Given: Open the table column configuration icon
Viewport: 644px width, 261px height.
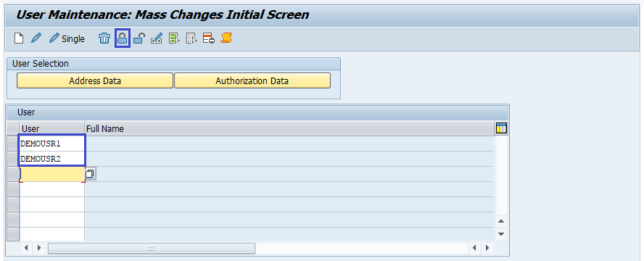Looking at the screenshot, I should [501, 128].
